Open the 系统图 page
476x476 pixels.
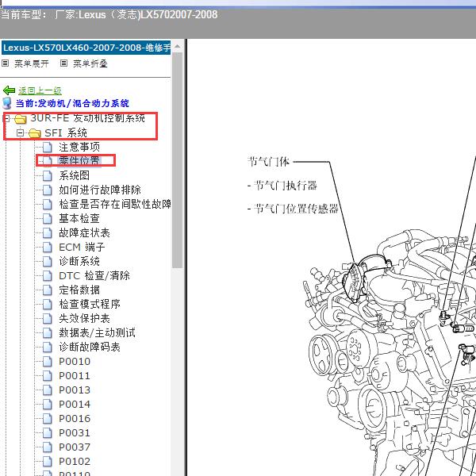pos(74,175)
